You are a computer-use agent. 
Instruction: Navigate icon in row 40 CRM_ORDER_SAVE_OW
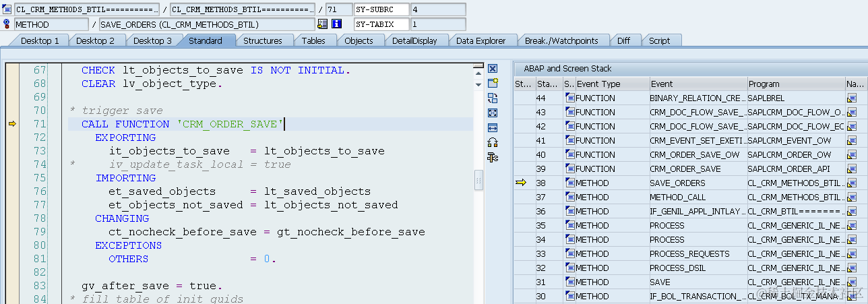pos(852,154)
